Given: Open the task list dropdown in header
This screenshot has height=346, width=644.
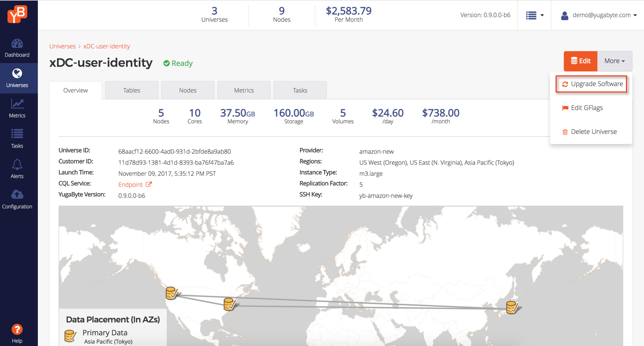Looking at the screenshot, I should coord(534,15).
